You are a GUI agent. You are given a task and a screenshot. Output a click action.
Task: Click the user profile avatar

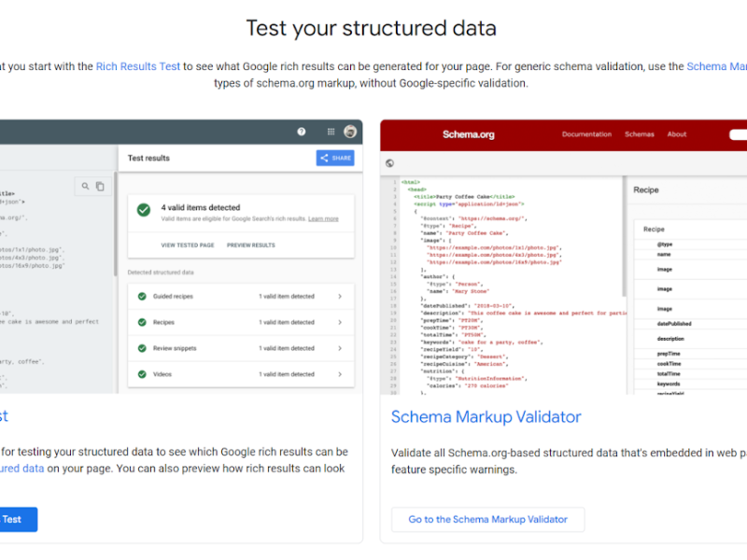pyautogui.click(x=350, y=132)
